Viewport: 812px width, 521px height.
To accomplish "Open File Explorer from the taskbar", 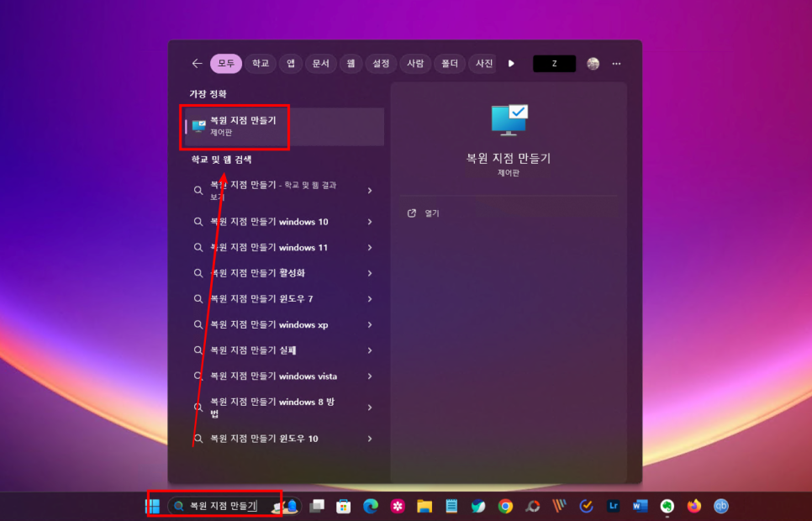I will (424, 506).
